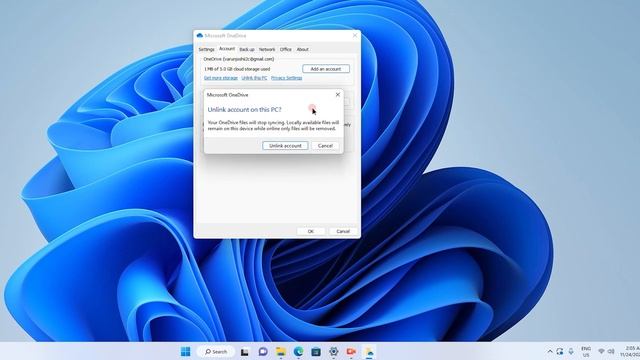Open the clock and date flyout
The height and width of the screenshot is (360, 640).
click(630, 351)
